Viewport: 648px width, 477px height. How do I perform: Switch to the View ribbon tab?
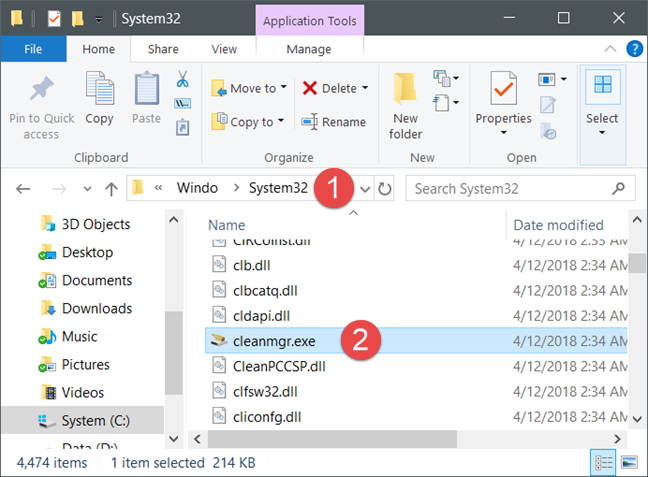pyautogui.click(x=224, y=49)
